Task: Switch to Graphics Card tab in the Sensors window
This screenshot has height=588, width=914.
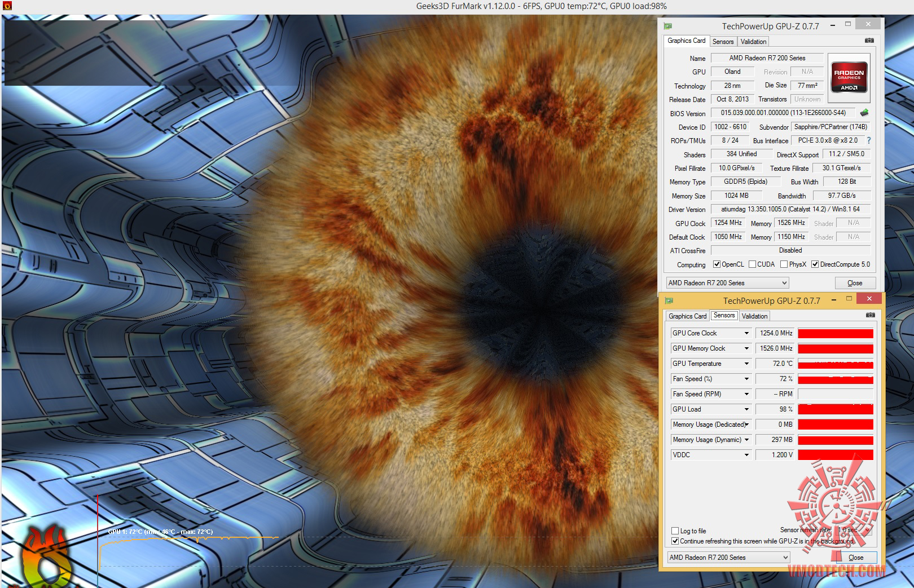Action: coord(687,316)
